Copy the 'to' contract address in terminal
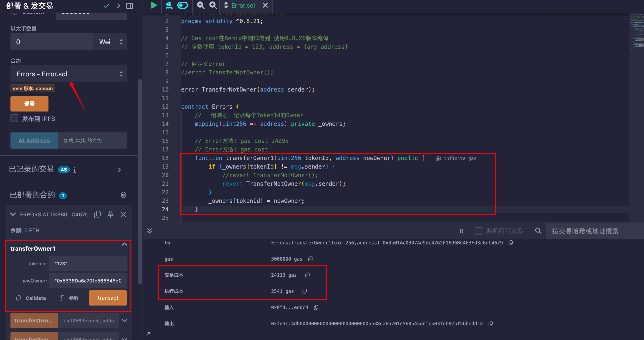 coord(511,243)
